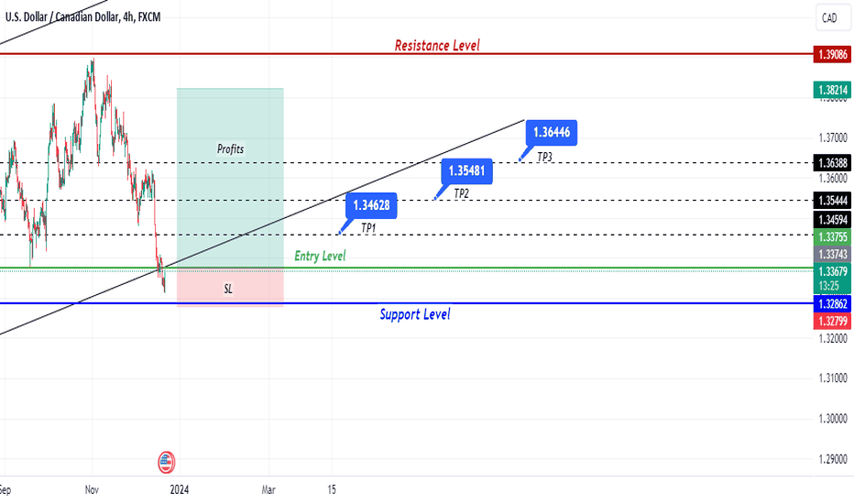Select the 1.36446 TP3 price callout

[x=552, y=132]
